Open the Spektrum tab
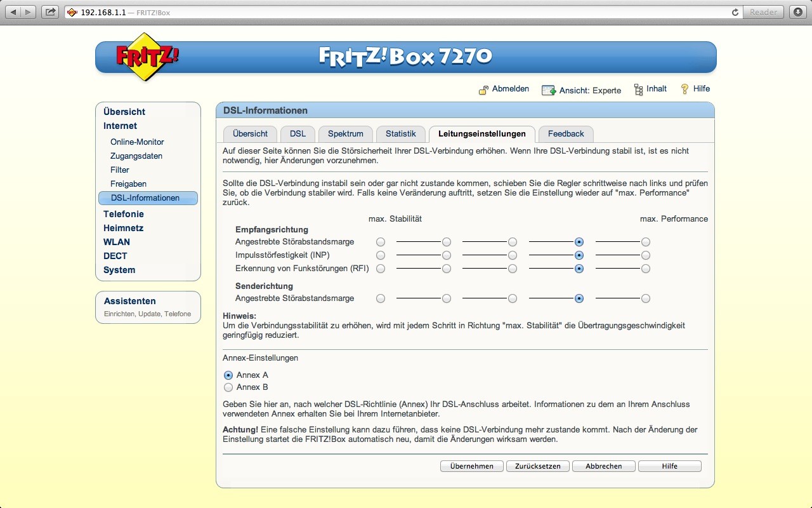 tap(346, 134)
